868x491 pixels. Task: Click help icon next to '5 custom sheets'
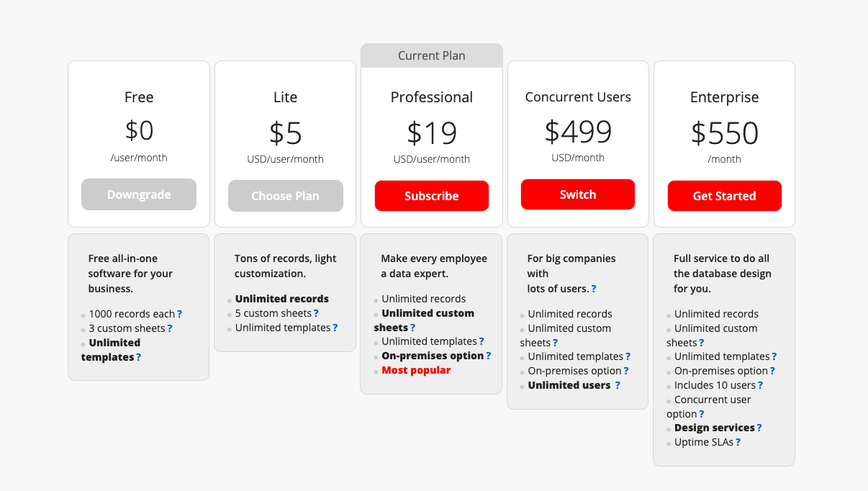(x=316, y=313)
